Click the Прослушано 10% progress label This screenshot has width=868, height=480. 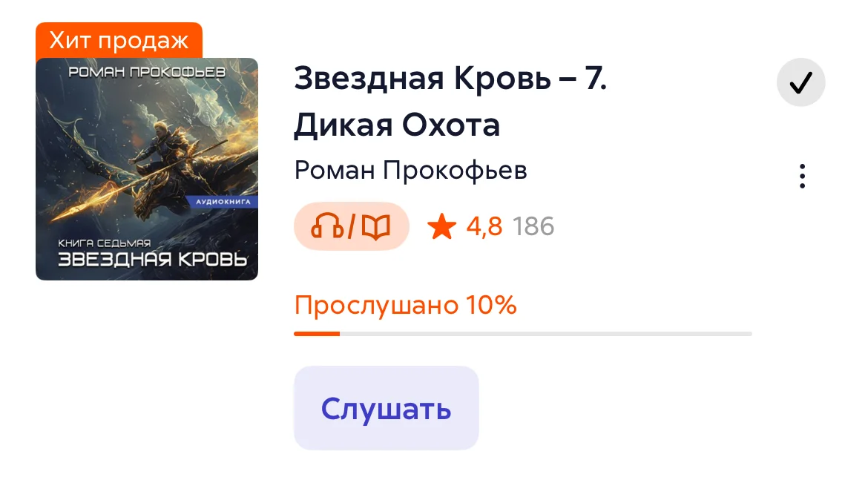coord(405,305)
